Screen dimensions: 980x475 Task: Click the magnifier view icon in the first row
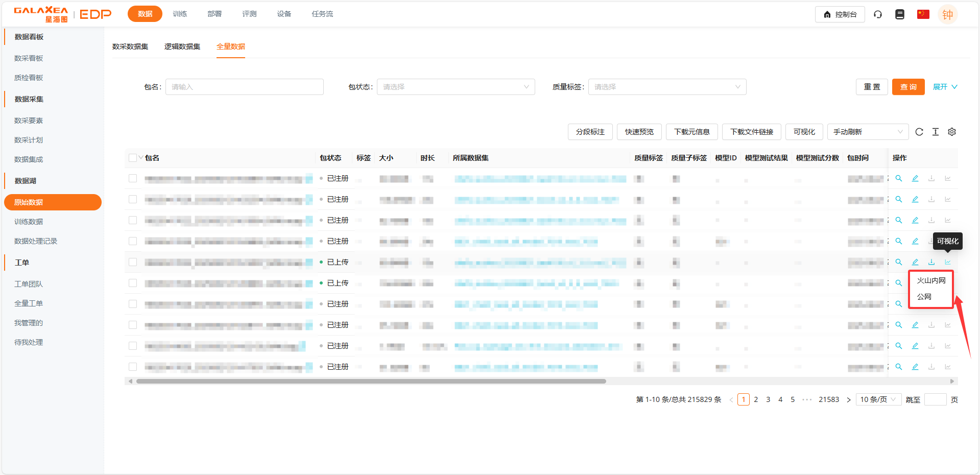(x=898, y=178)
